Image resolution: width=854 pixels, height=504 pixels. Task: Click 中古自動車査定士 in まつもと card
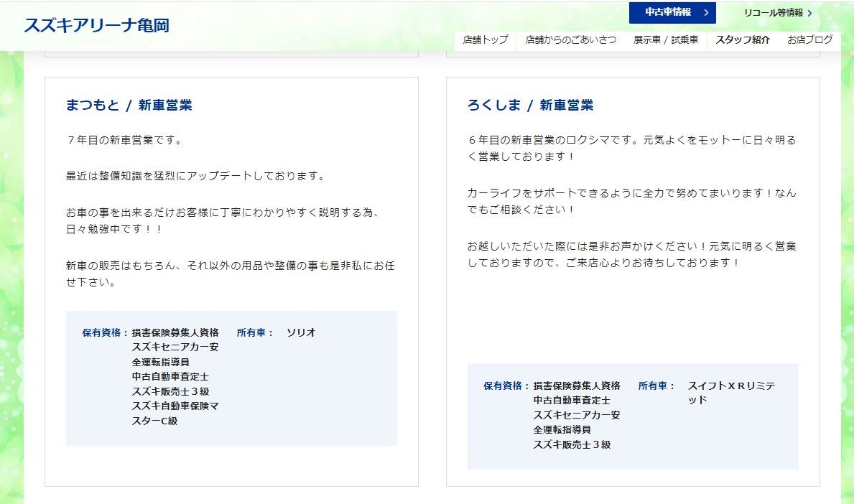tap(170, 377)
